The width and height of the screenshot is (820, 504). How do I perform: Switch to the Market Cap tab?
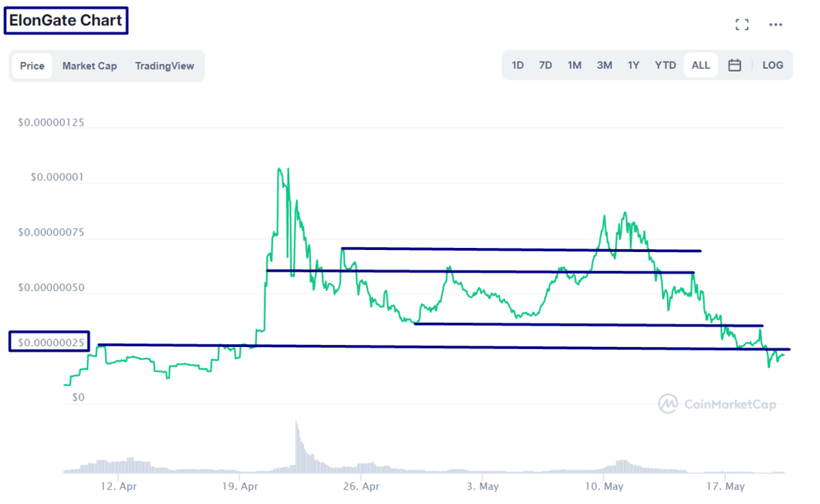point(90,66)
